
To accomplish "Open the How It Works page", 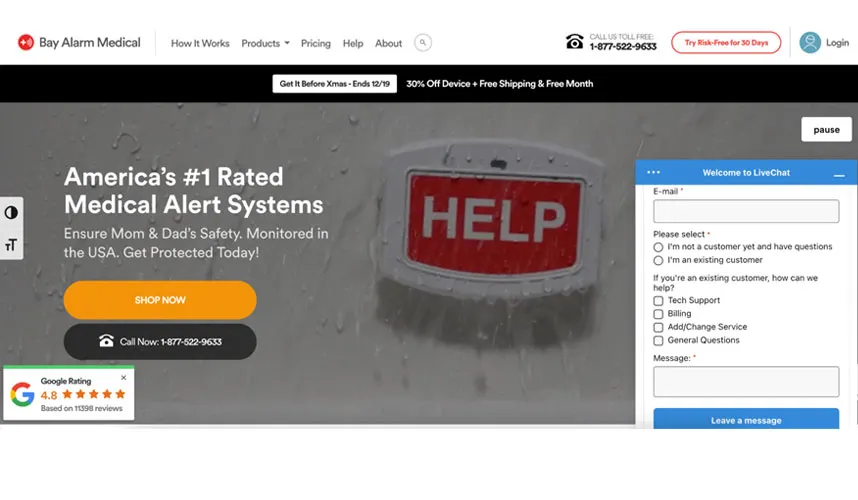I will tap(200, 43).
